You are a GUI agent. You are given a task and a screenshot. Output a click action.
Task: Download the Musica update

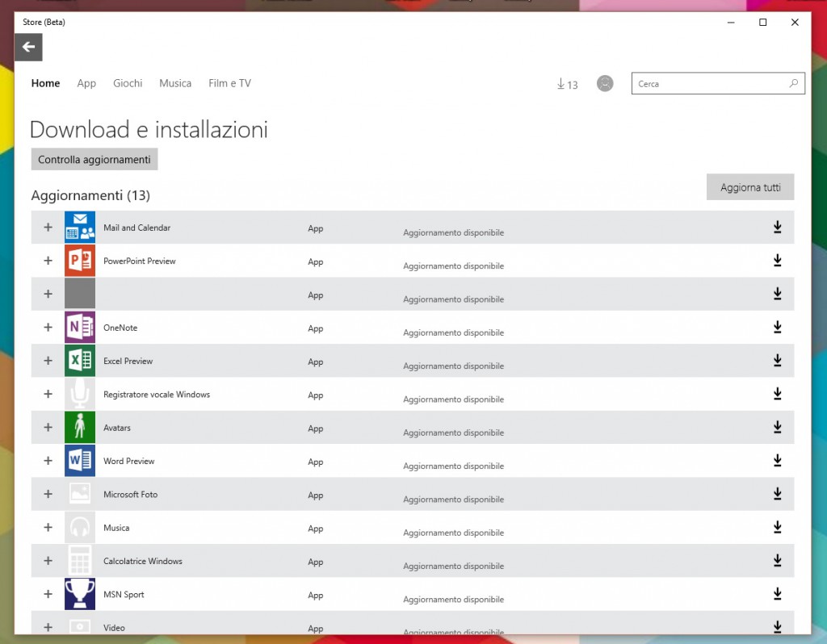pyautogui.click(x=778, y=527)
